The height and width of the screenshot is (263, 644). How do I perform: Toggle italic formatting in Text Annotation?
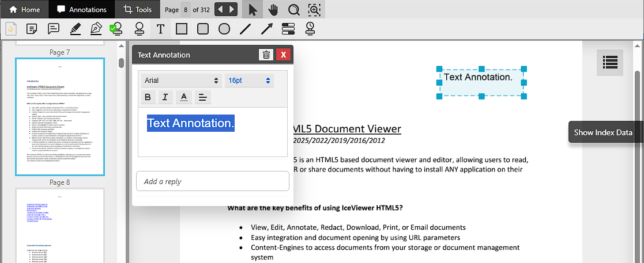[165, 97]
